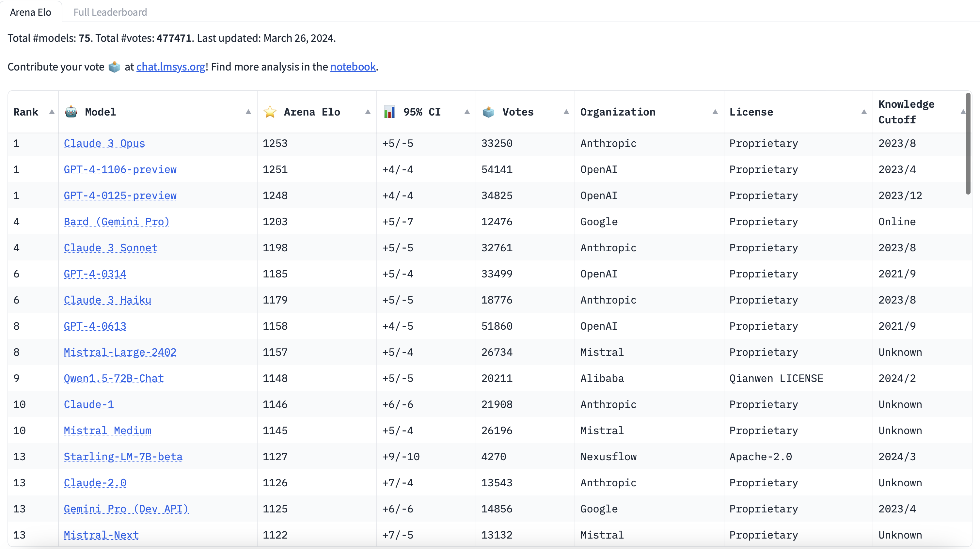Click the bar chart icon beside 95% CI
Viewport: 980px width, 549px height.
389,112
